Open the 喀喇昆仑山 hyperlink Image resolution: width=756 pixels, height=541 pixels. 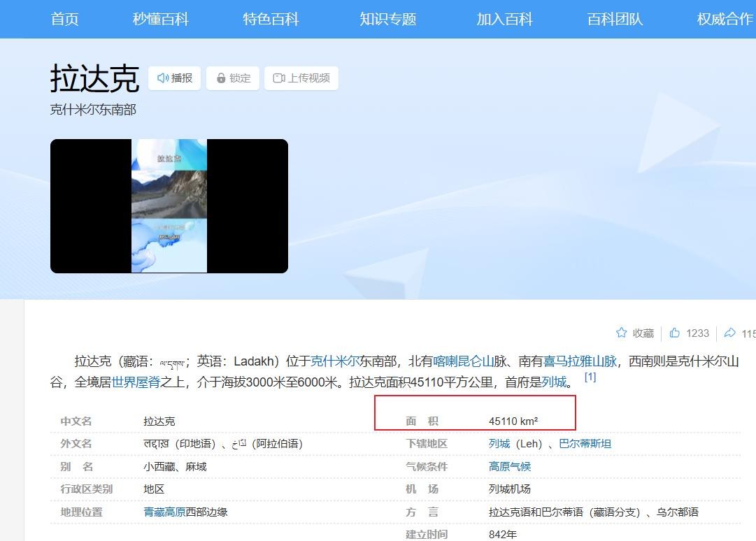coord(464,361)
